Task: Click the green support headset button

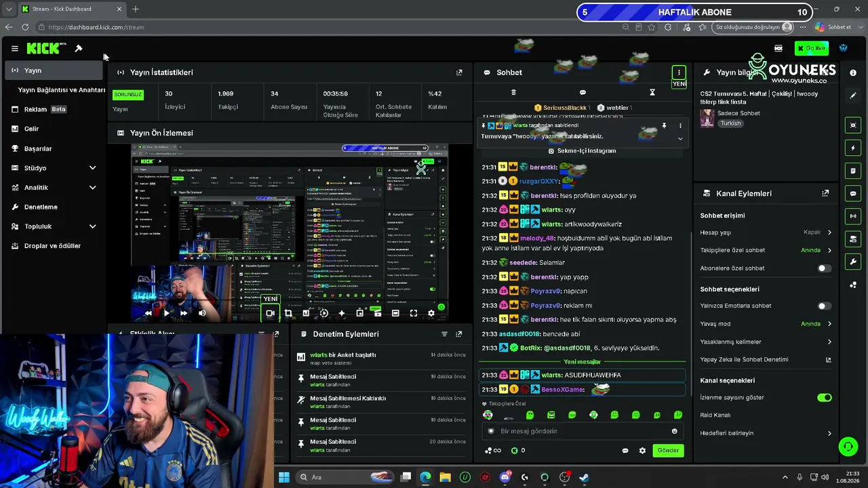Action: [x=848, y=446]
